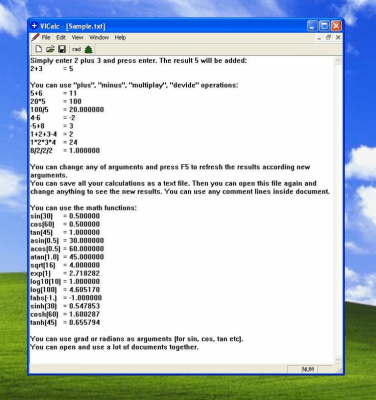Save document with floppy disk icon
The image size is (376, 400).
(x=62, y=49)
